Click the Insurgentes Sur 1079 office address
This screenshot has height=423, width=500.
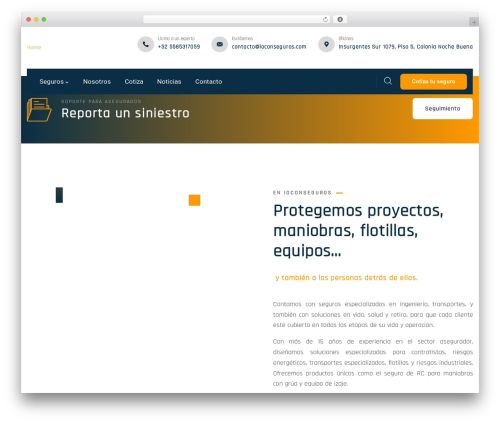[x=406, y=47]
